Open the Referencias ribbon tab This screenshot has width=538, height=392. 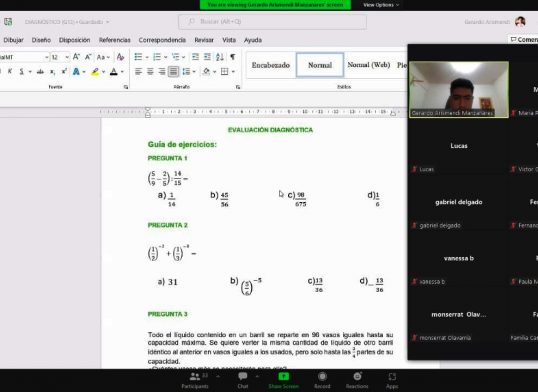[115, 40]
